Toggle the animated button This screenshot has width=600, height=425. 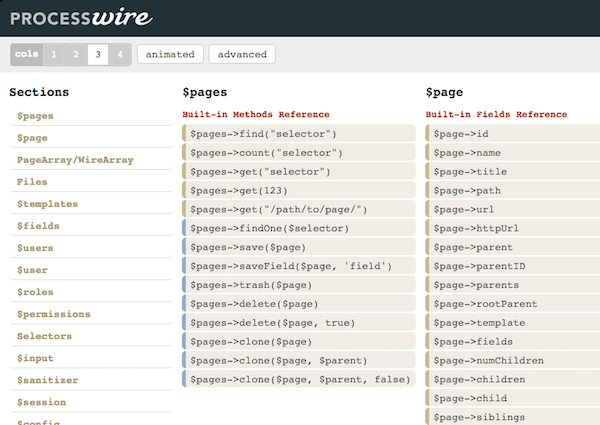[170, 54]
